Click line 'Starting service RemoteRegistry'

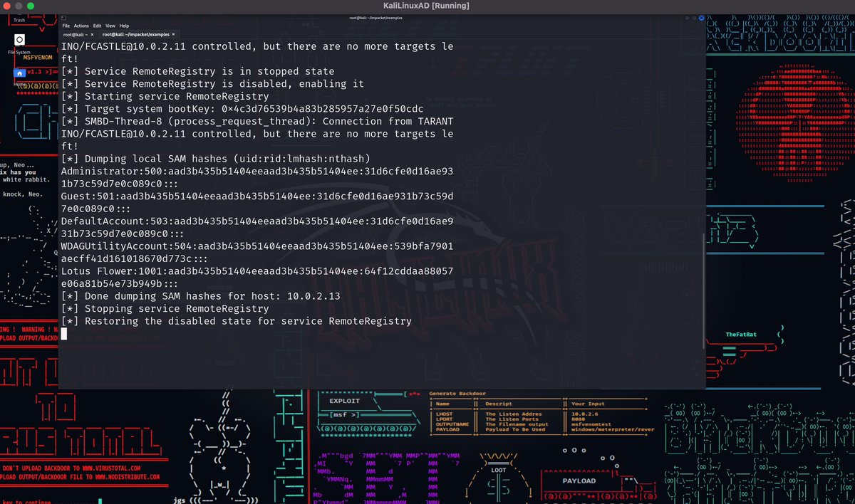[165, 96]
